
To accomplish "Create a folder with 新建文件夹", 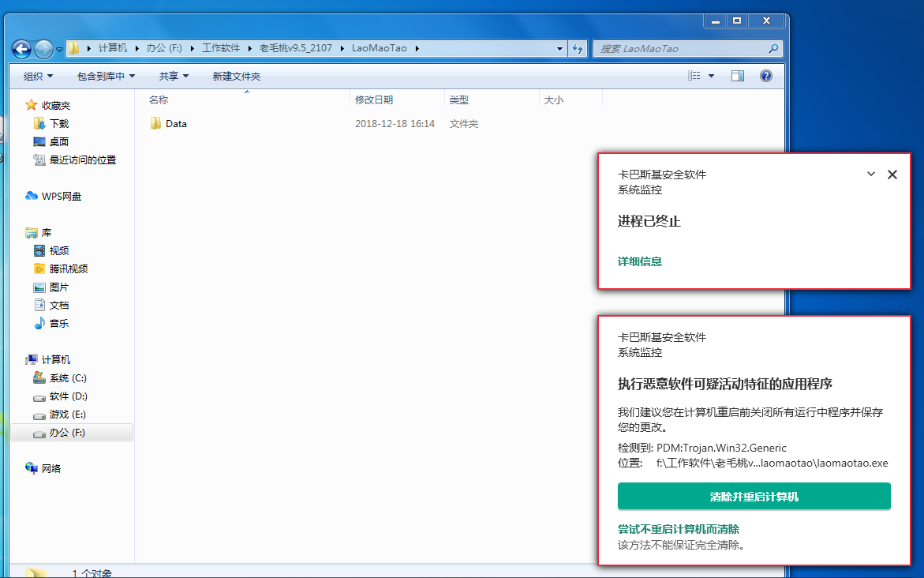I will coord(236,76).
